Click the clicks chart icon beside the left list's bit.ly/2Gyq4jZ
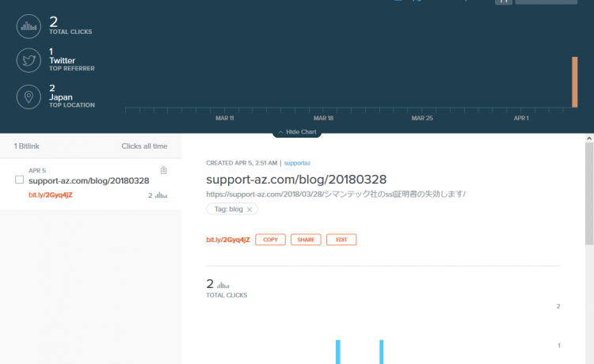Screen dimensions: 594x364 [x=161, y=195]
